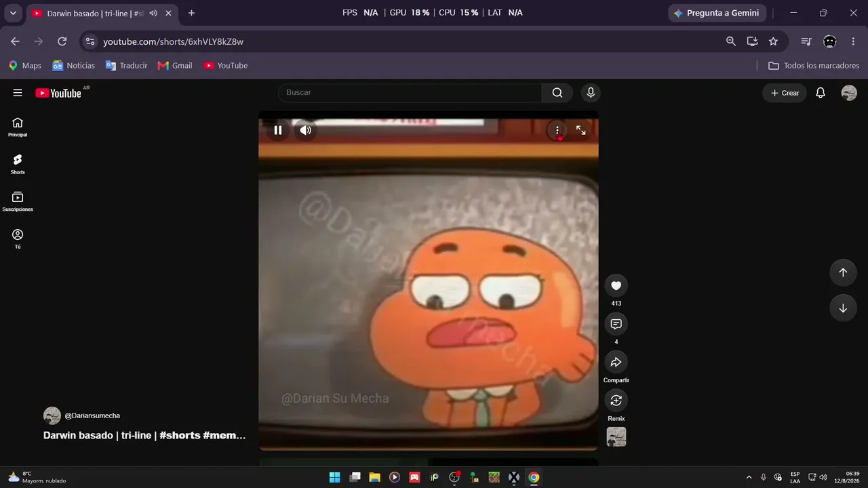This screenshot has height=488, width=868.
Task: Go to the previous Short with up arrow
Action: [843, 272]
